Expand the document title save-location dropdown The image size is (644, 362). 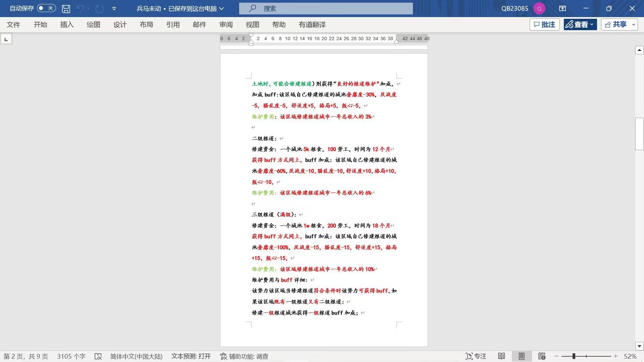(221, 9)
